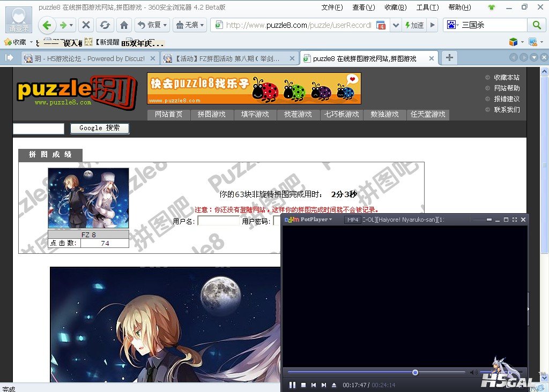Open the address bar history dropdown chevron

tap(396, 25)
